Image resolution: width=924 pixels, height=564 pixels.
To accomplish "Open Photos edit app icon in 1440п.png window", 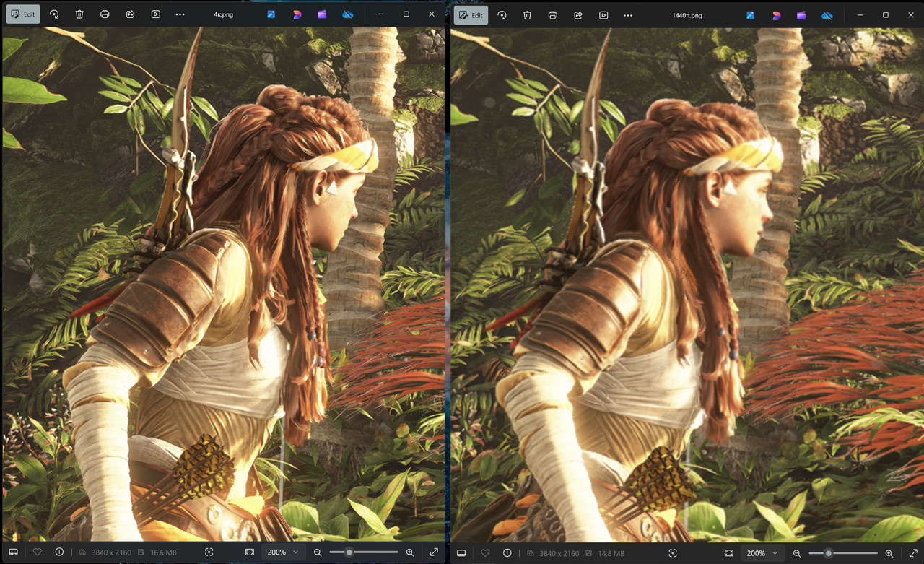I will pos(751,15).
